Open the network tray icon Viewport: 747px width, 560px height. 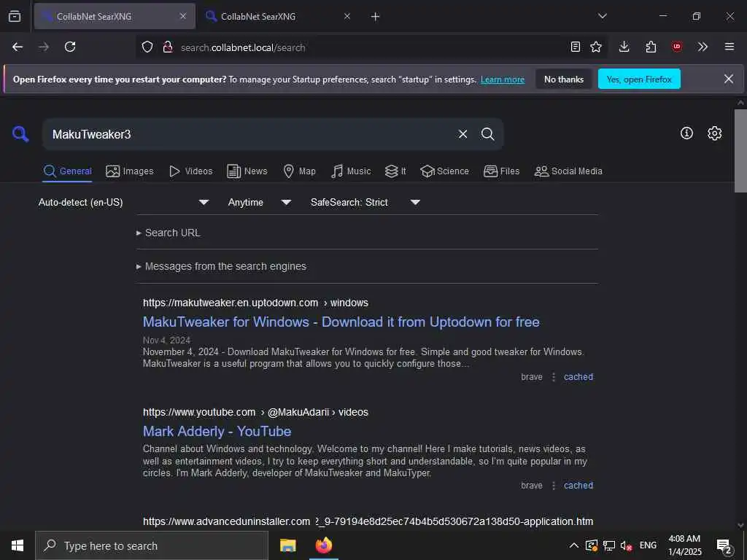pyautogui.click(x=609, y=545)
